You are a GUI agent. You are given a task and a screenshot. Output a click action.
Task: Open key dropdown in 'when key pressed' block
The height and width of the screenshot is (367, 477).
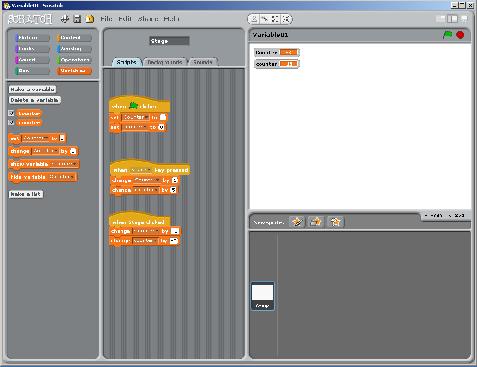click(x=140, y=170)
